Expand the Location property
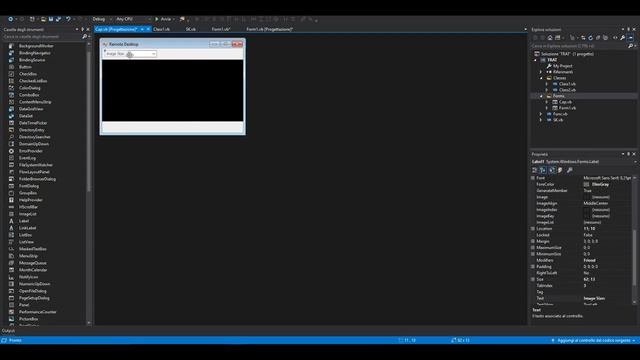This screenshot has height=360, width=640. [x=533, y=229]
